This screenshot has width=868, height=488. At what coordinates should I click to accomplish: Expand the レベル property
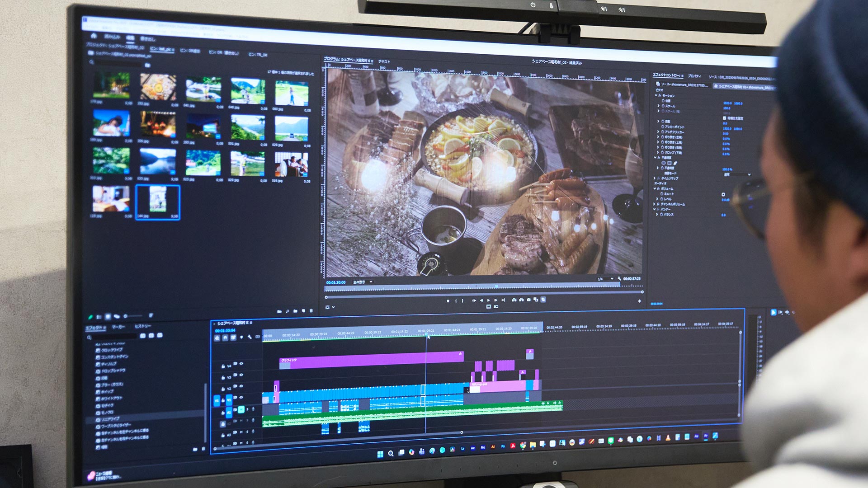coord(658,199)
